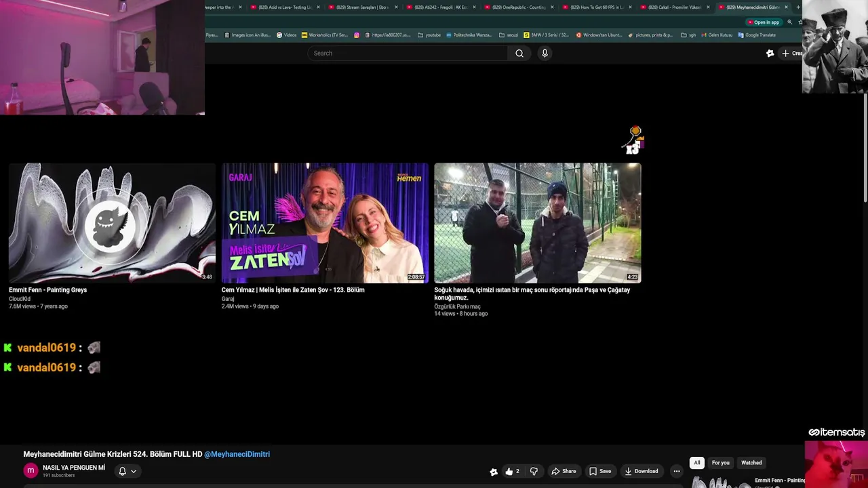Open the Politechnika Warsza... bookmark
This screenshot has height=488, width=868.
(469, 35)
